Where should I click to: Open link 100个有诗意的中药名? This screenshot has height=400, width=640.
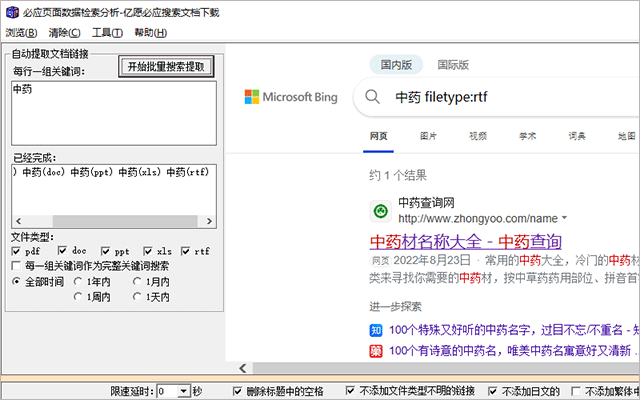(x=514, y=351)
